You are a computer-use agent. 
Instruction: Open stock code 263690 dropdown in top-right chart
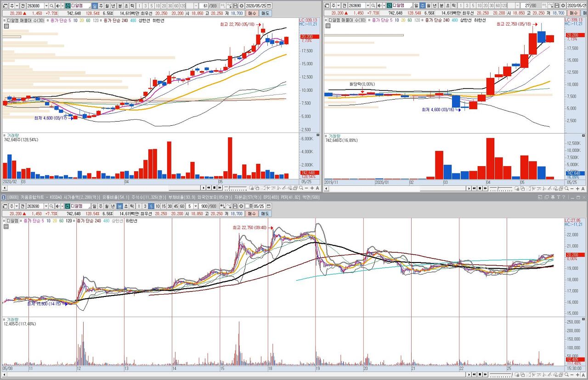point(368,6)
